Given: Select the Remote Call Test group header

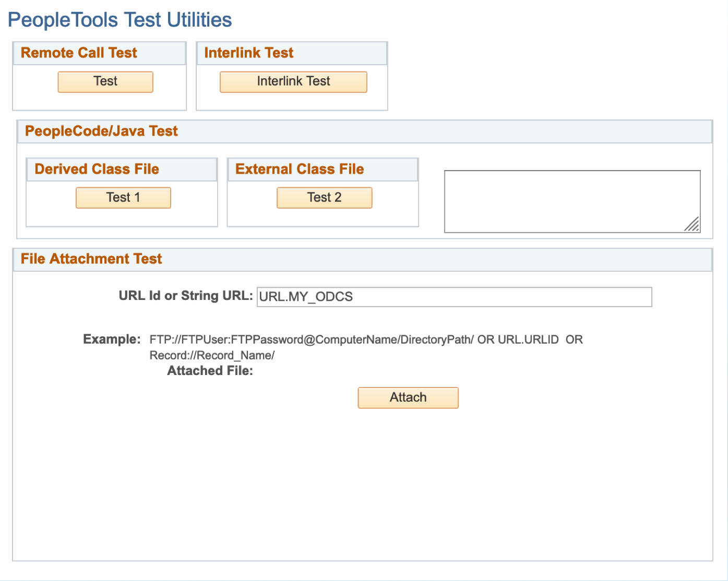Looking at the screenshot, I should point(79,53).
